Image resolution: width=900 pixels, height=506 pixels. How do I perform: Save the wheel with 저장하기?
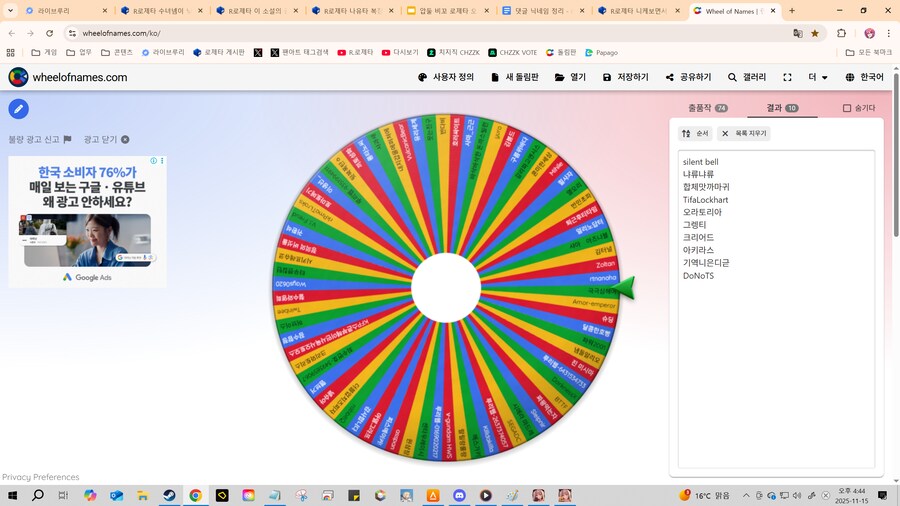click(x=625, y=77)
